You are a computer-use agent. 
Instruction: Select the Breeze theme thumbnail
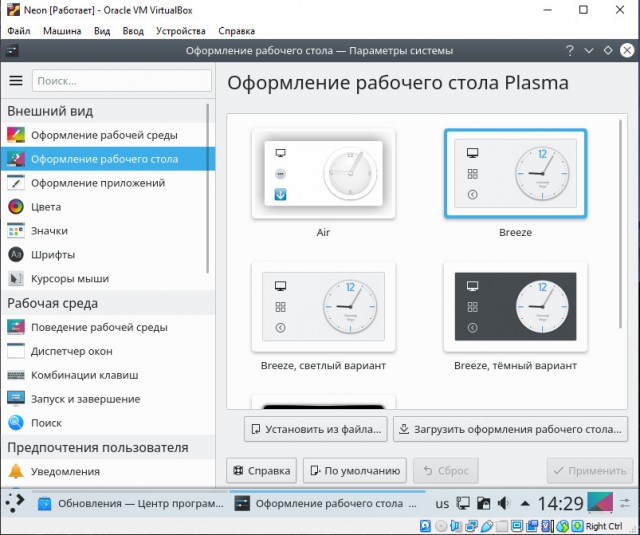tap(516, 174)
